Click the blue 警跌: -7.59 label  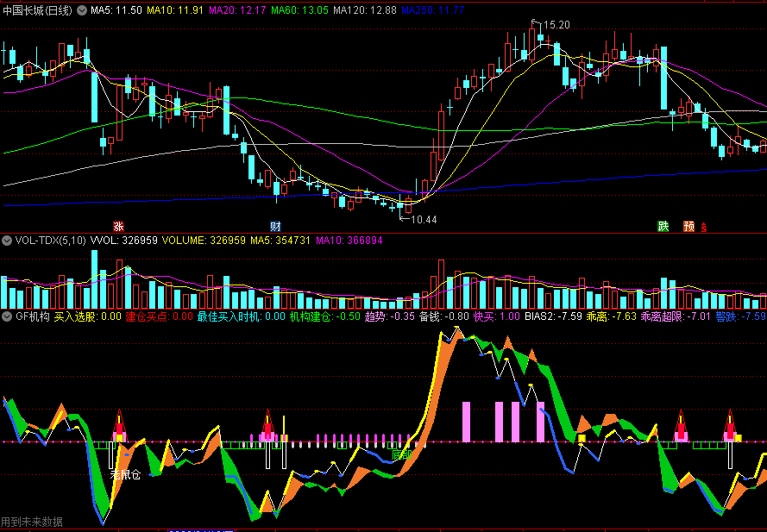740,316
